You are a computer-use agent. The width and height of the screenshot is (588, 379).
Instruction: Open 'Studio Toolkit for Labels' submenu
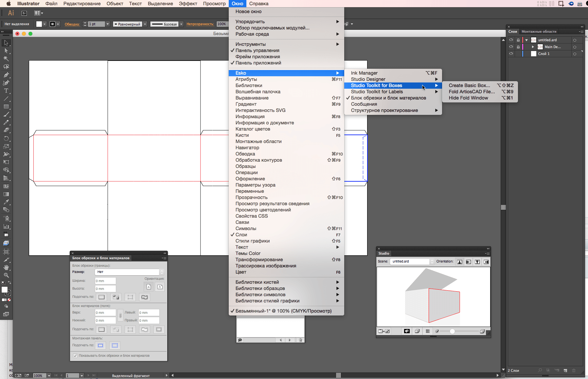coord(393,92)
